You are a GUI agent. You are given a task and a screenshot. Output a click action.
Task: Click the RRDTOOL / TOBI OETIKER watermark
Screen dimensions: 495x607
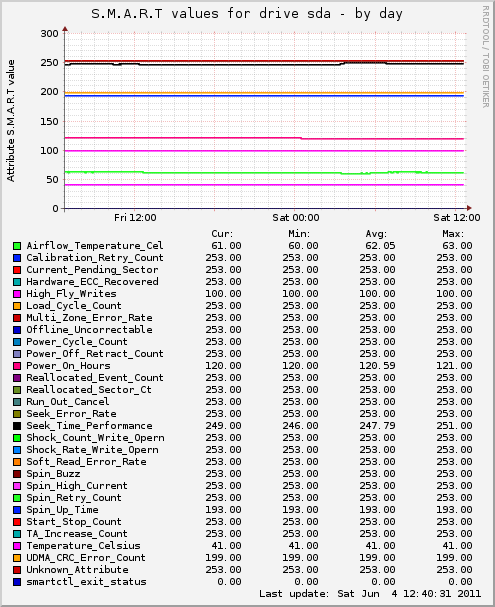click(x=486, y=57)
